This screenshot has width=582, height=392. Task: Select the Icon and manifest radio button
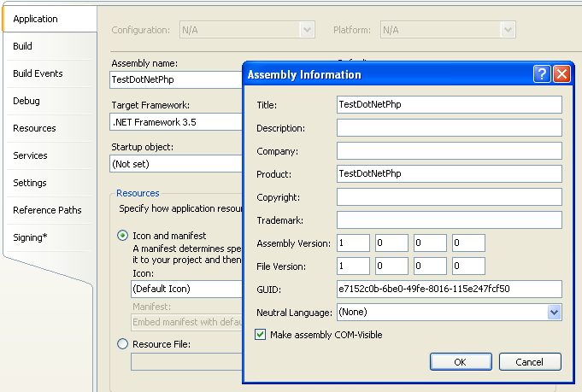[123, 236]
